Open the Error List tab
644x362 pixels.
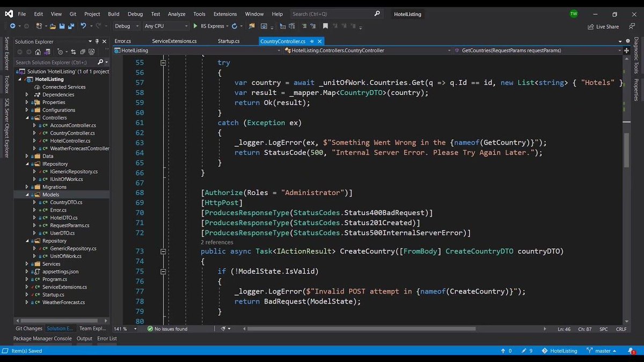[107, 338]
